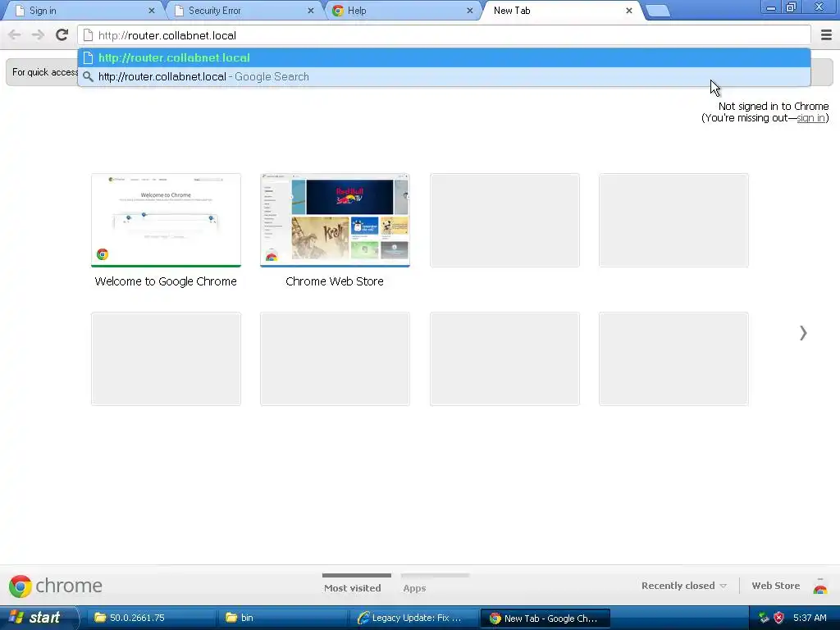Minimize the Chrome window
Screen dimensions: 840x630
tap(771, 7)
